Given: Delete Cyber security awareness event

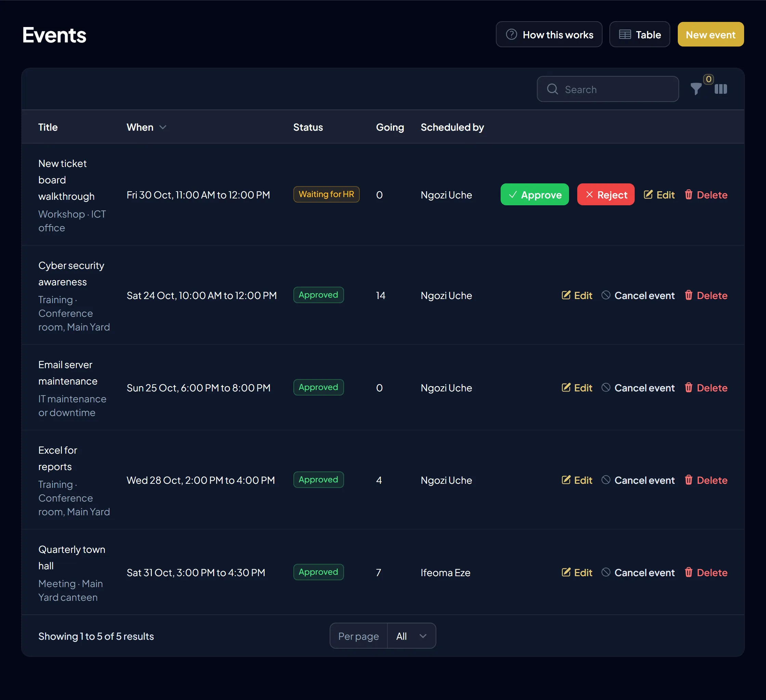Looking at the screenshot, I should (x=705, y=295).
